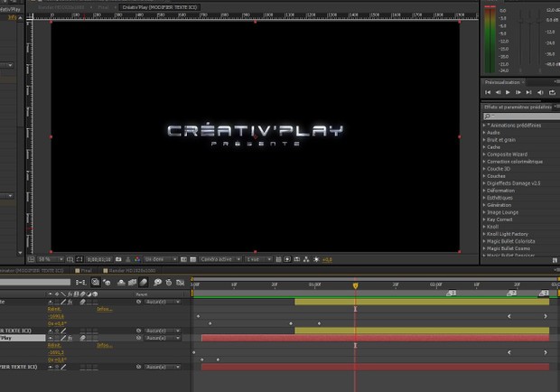
Task: Click the parent pick whip on the Play layer
Action: (138, 338)
